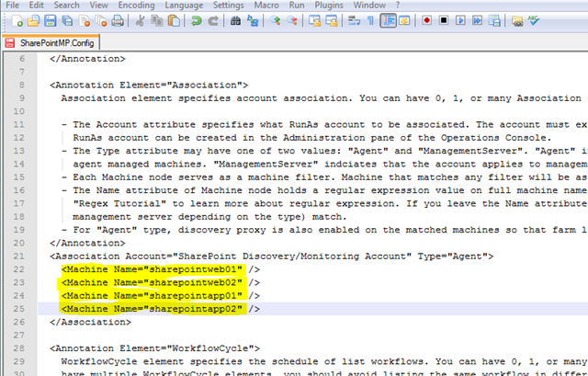Open Find with the binoculars icon
This screenshot has height=376, width=588.
(x=236, y=20)
